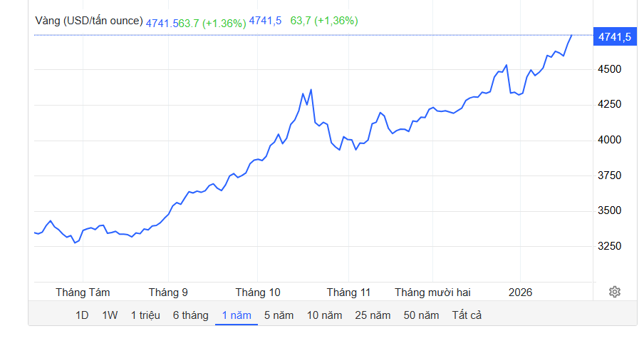
Task: Select the 6 tháng time range
Action: click(x=190, y=315)
